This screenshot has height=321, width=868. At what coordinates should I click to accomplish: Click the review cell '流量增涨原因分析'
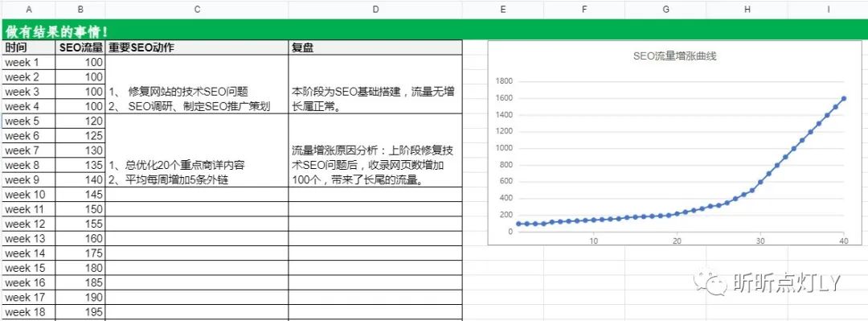click(375, 150)
